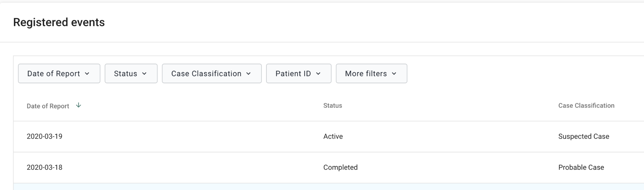Click the chevron on Patient ID filter

pos(318,74)
